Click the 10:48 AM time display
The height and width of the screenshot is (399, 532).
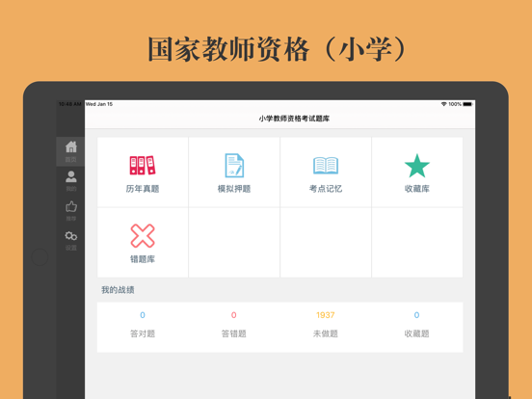[x=70, y=104]
